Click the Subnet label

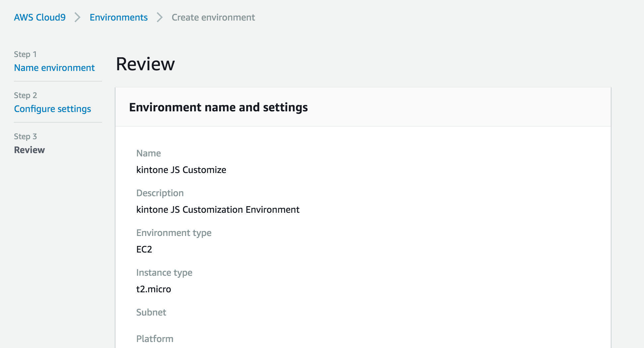[151, 312]
